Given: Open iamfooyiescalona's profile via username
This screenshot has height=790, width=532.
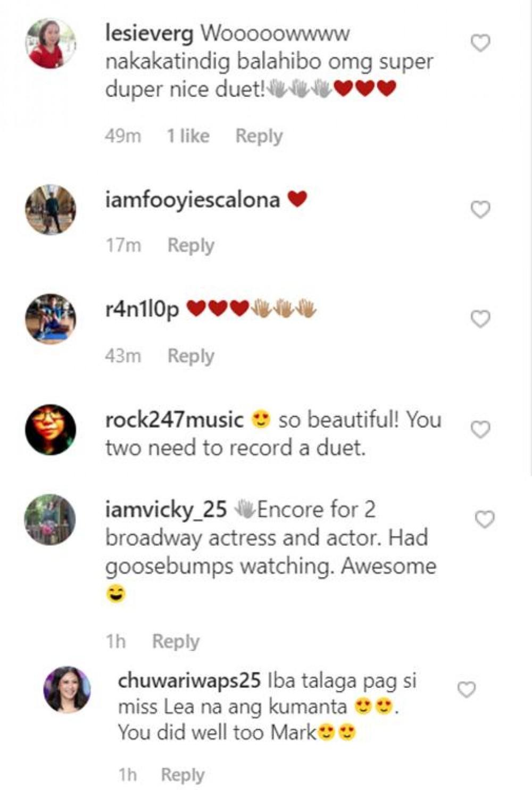Looking at the screenshot, I should tap(193, 200).
